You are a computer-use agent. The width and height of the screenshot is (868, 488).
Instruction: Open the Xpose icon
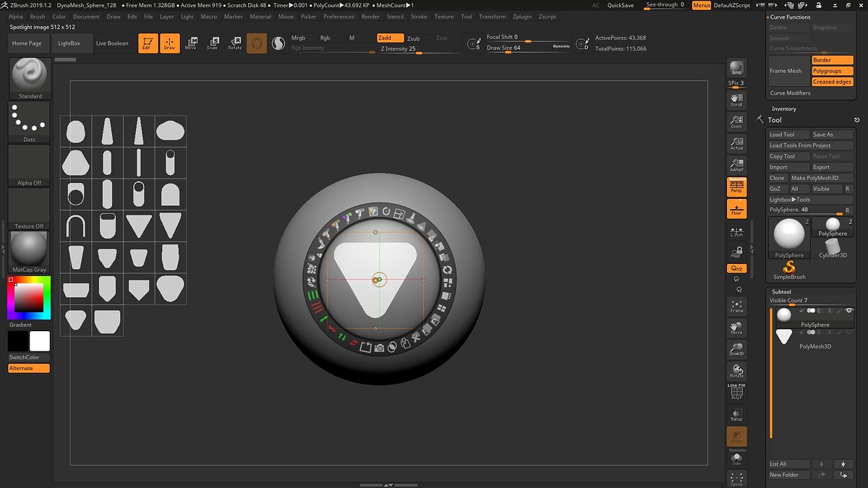click(x=736, y=479)
